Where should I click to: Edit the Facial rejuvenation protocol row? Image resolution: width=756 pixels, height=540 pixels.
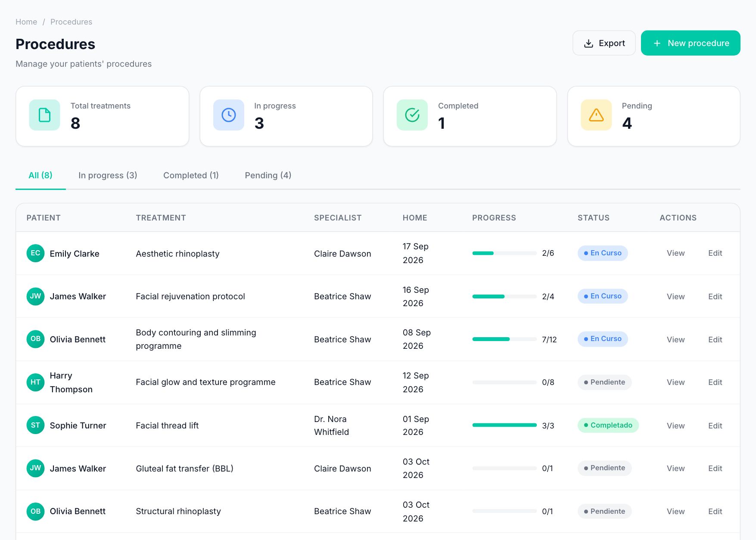point(715,296)
